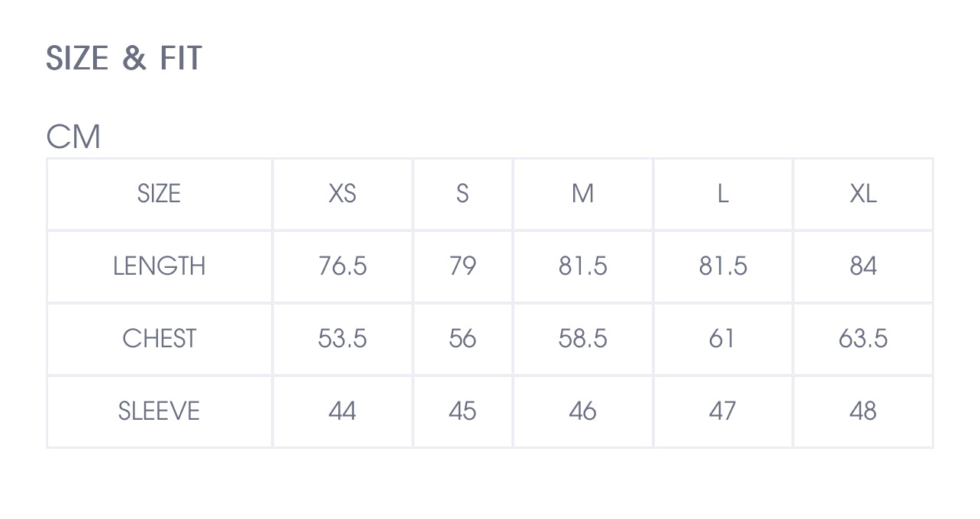The image size is (980, 519).
Task: Click the CHEST row label
Action: coord(159,339)
